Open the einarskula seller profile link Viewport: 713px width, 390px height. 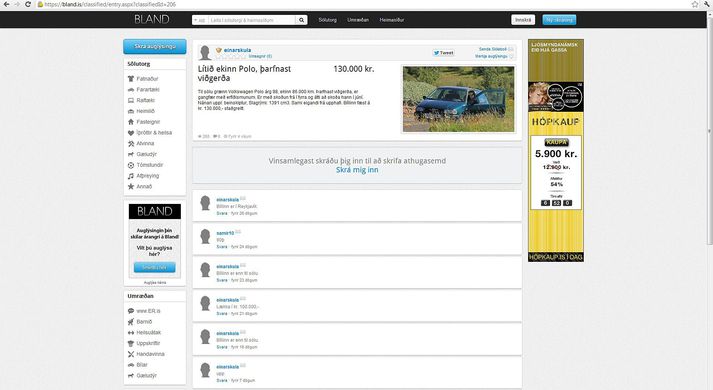(x=237, y=50)
